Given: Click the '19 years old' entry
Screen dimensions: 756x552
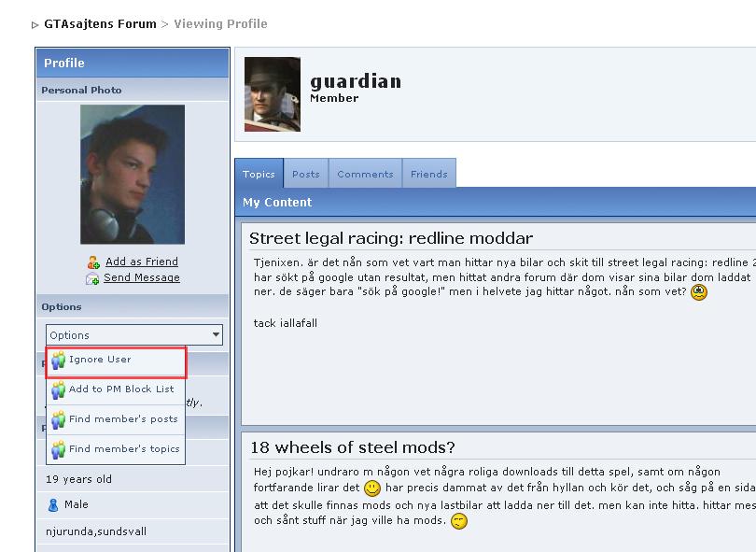Looking at the screenshot, I should point(78,479).
